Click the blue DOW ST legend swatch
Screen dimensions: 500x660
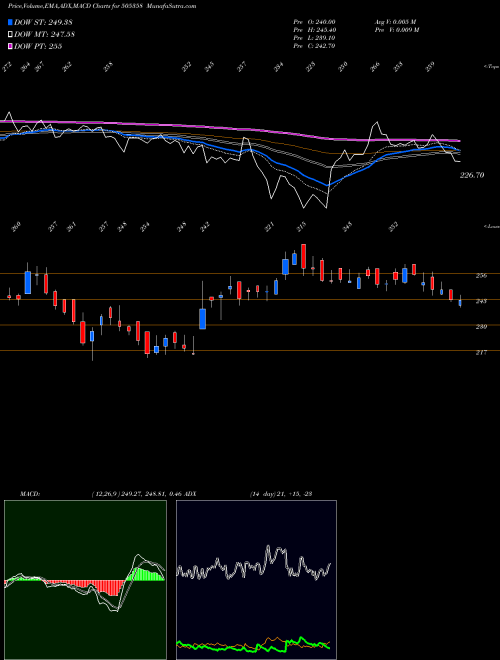tap(10, 22)
